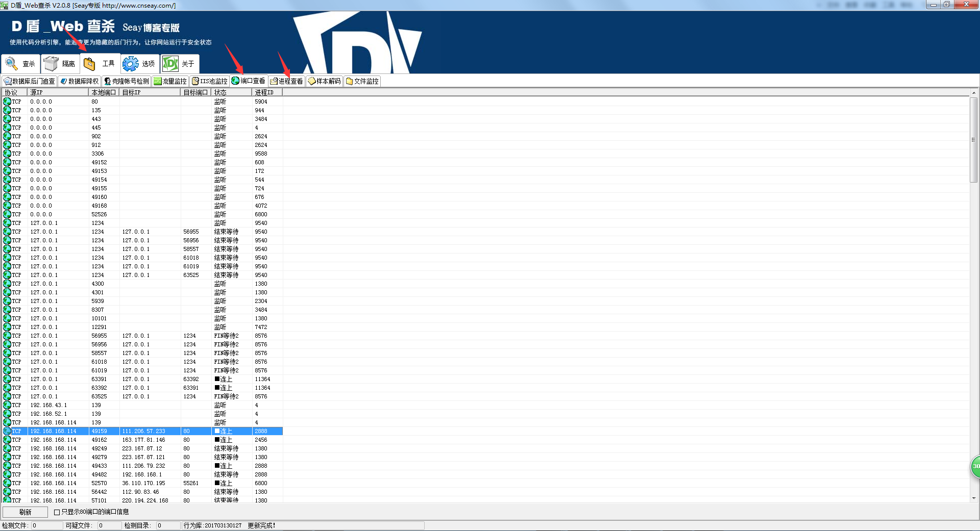Click the globe icon in the local port 52526 row
Viewport: 980px width, 531px height.
[x=7, y=214]
